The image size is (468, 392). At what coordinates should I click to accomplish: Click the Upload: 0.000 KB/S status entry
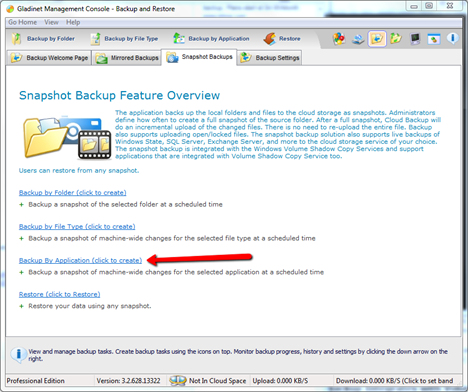click(x=280, y=381)
